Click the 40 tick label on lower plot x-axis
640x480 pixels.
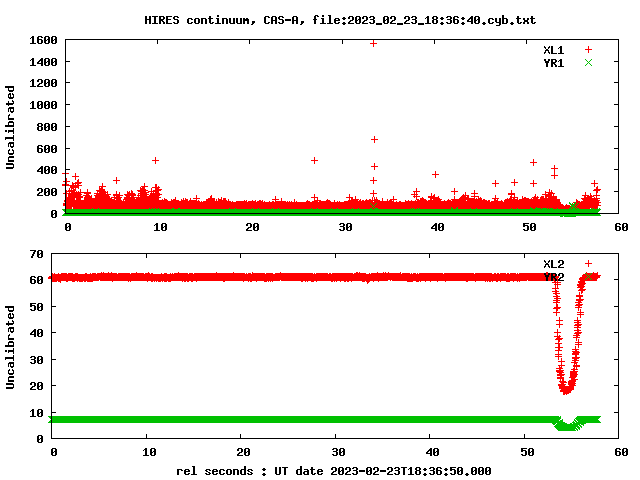point(432,452)
